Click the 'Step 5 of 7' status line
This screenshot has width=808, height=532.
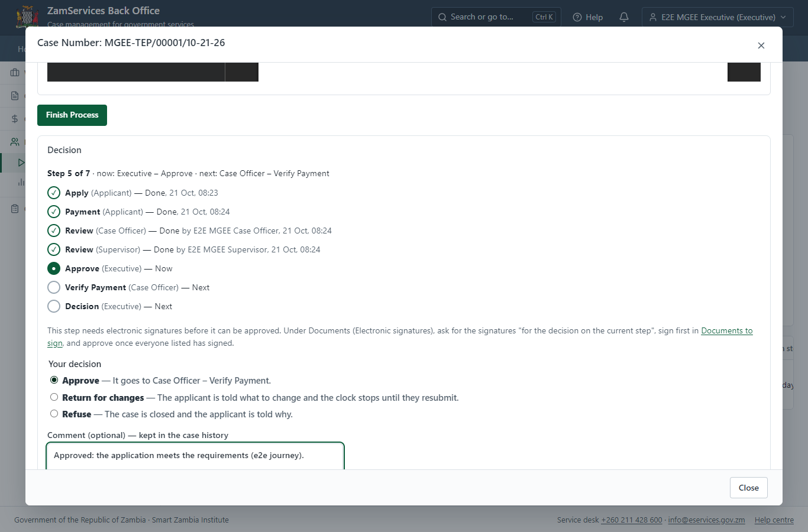pyautogui.click(x=188, y=173)
